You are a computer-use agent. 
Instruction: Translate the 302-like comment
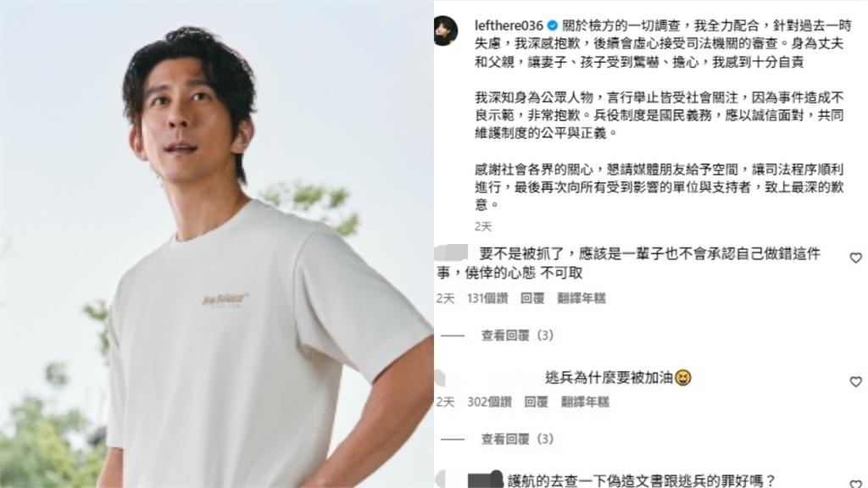(585, 402)
